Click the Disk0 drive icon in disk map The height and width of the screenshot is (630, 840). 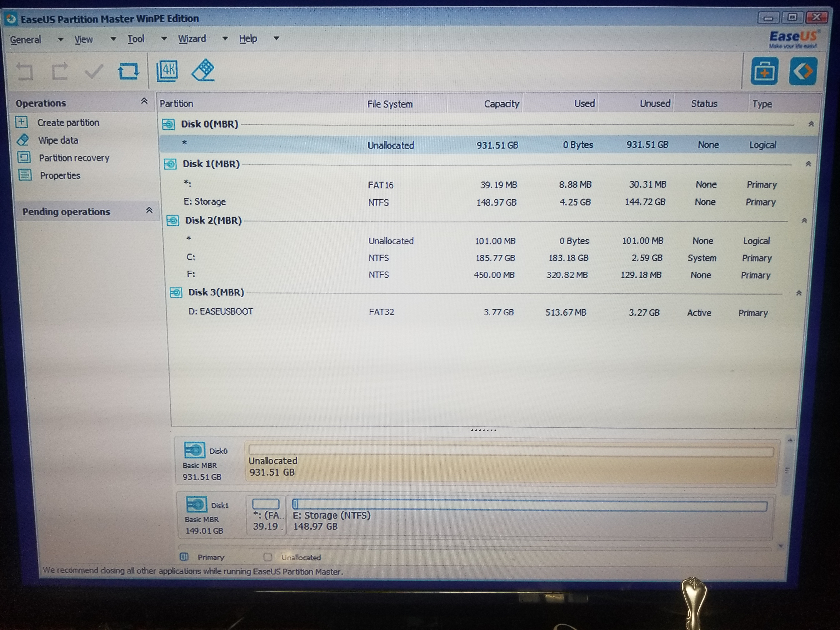pyautogui.click(x=195, y=450)
